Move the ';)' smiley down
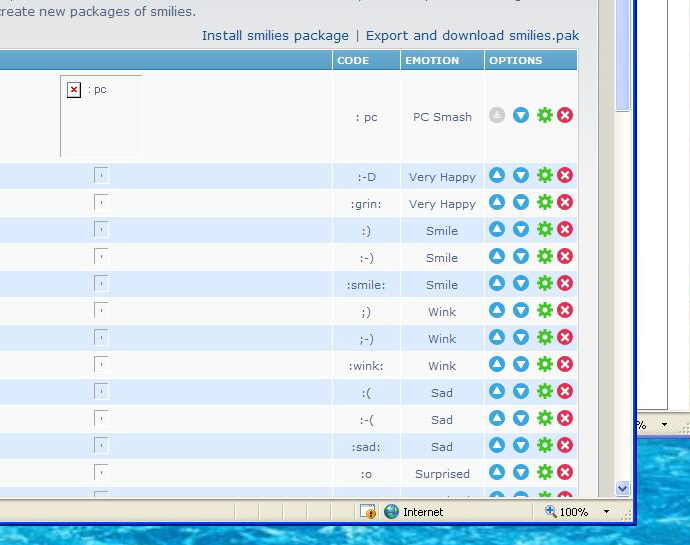The width and height of the screenshot is (690, 545). pos(521,310)
